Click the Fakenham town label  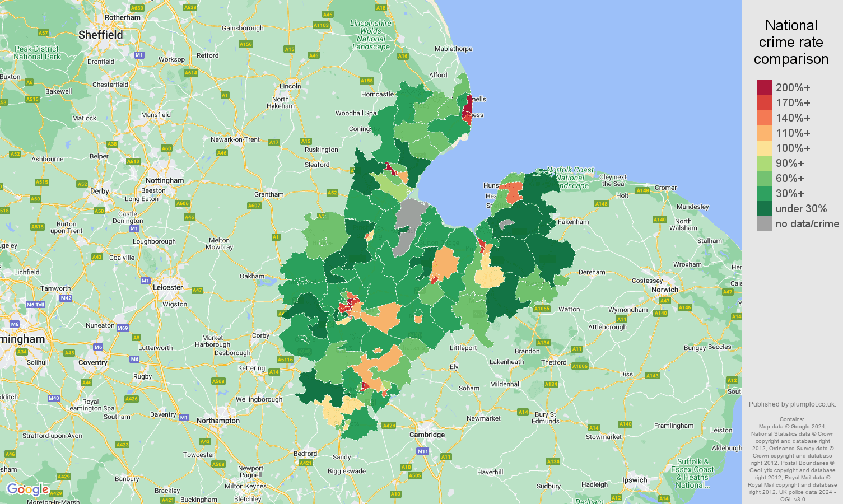tap(574, 222)
